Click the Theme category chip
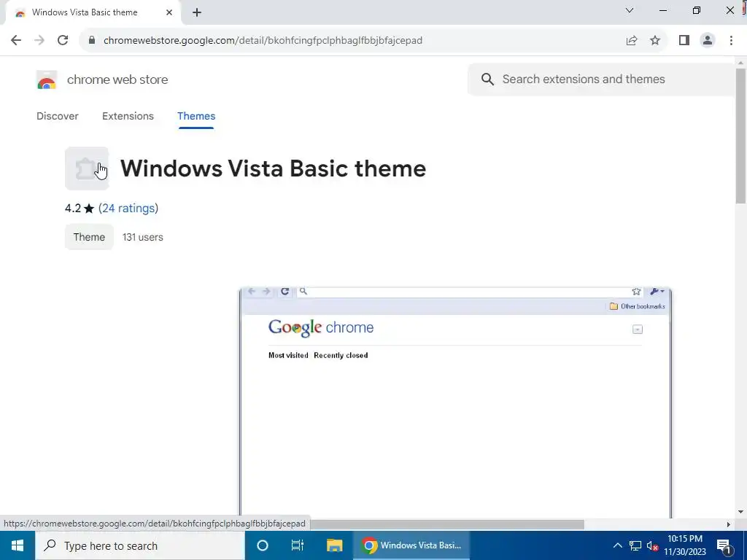The height and width of the screenshot is (560, 747). [89, 237]
